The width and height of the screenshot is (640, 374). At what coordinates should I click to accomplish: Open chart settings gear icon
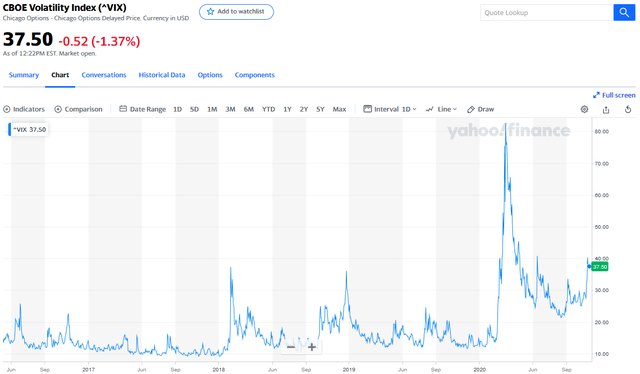click(584, 109)
